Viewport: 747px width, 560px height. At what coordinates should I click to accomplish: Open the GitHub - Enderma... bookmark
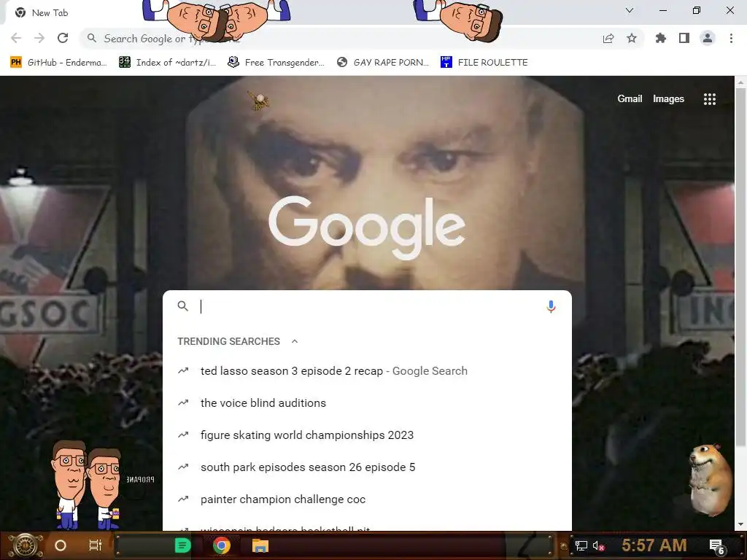(x=58, y=63)
